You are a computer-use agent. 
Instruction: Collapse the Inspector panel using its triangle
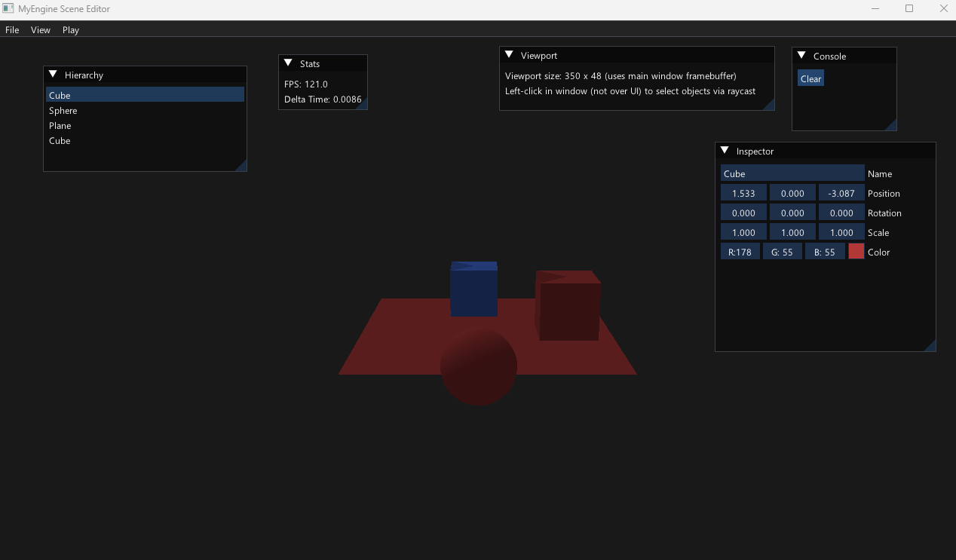coord(725,151)
